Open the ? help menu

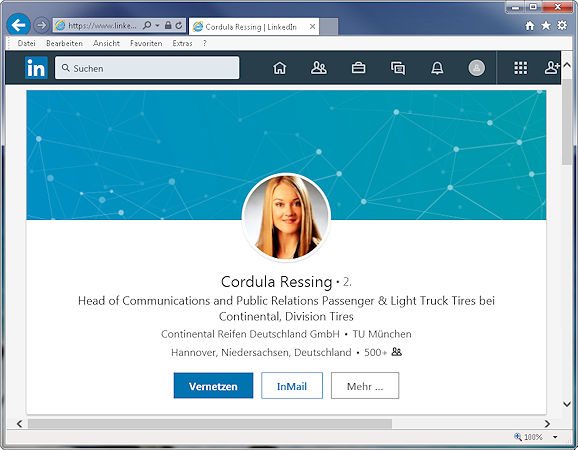click(x=205, y=43)
